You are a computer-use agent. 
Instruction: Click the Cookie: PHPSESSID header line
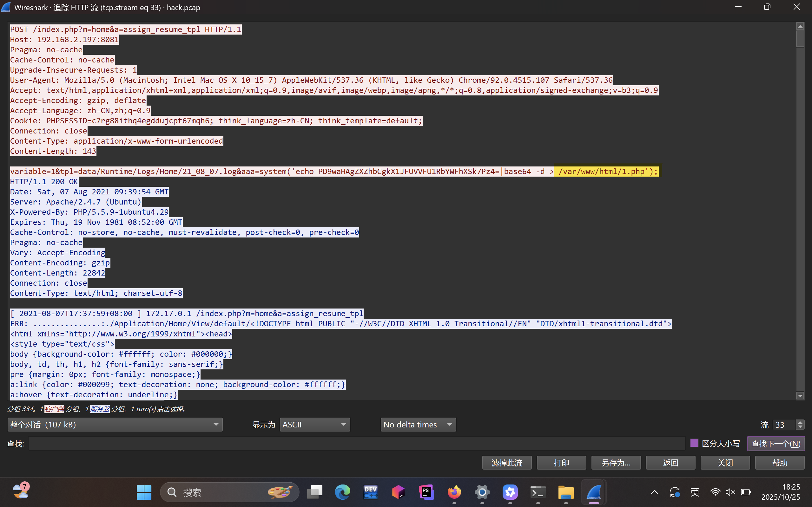[x=216, y=121]
